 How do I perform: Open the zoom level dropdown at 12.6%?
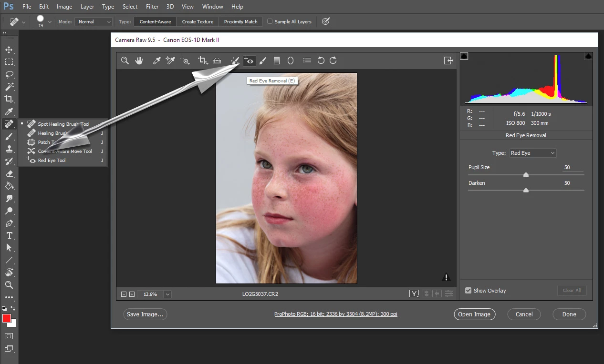(x=167, y=294)
